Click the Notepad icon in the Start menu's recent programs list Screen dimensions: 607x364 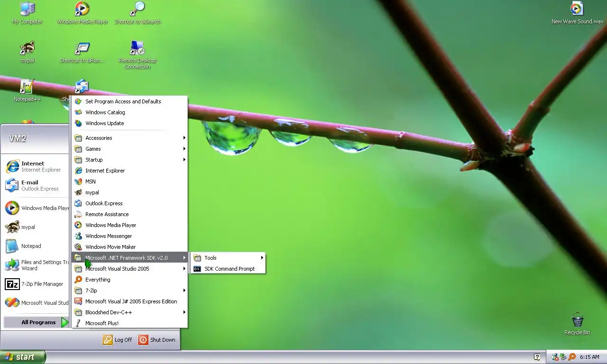12,246
